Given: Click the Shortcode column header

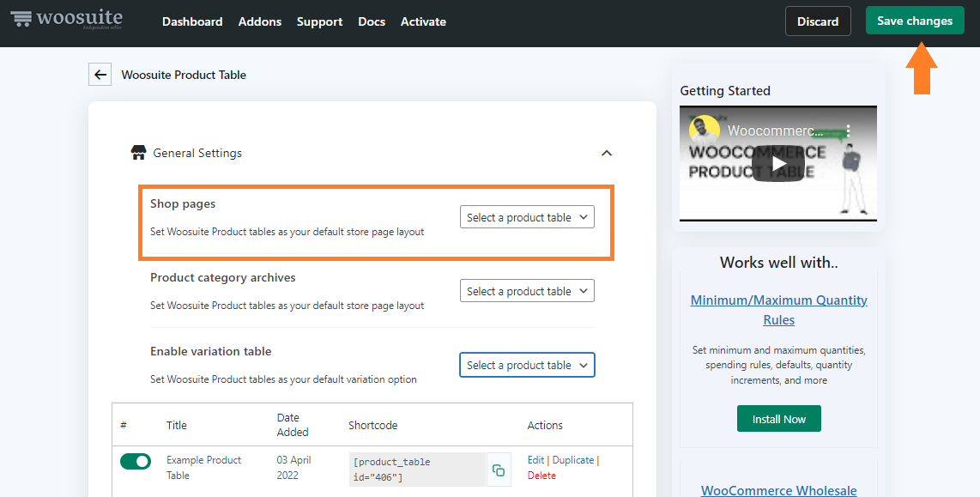Looking at the screenshot, I should pos(372,425).
